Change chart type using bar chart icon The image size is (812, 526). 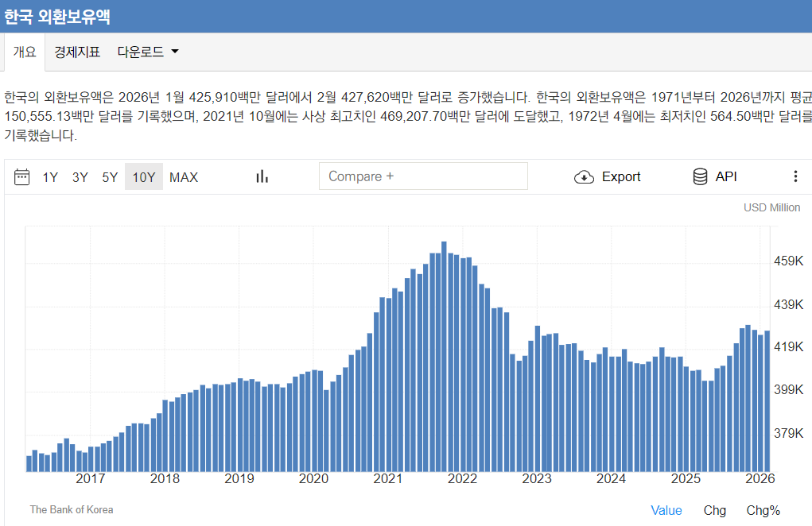(x=262, y=177)
